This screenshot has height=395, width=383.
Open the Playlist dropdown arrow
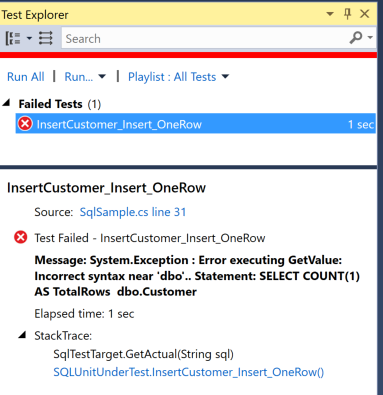pos(226,77)
